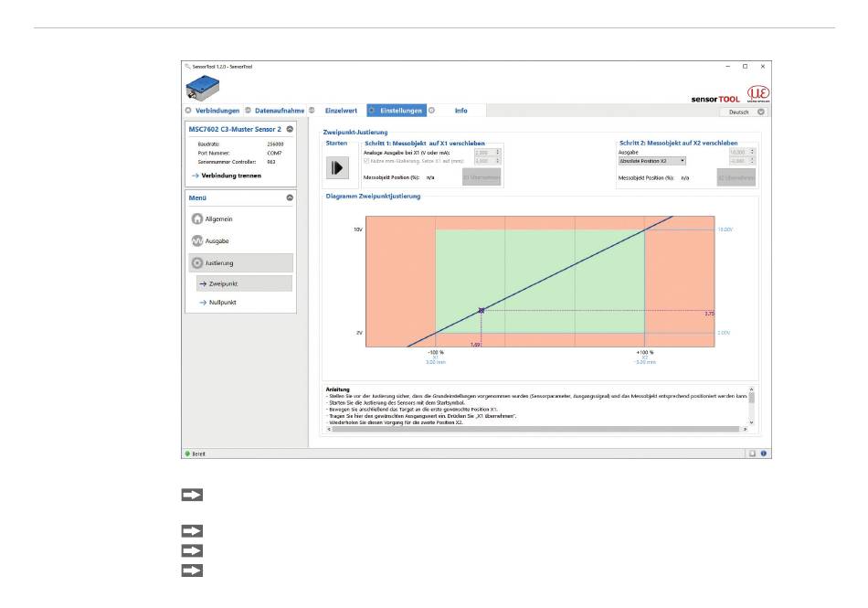Open Allgemein via its home icon
This screenshot has height=608, width=868.
[x=196, y=219]
